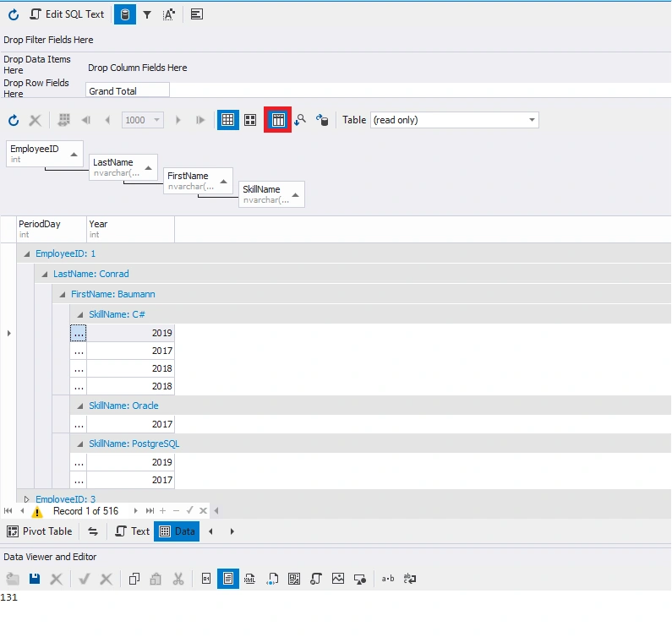Screen dimensions: 672x637
Task: Go to last page of results
Action: pyautogui.click(x=200, y=120)
